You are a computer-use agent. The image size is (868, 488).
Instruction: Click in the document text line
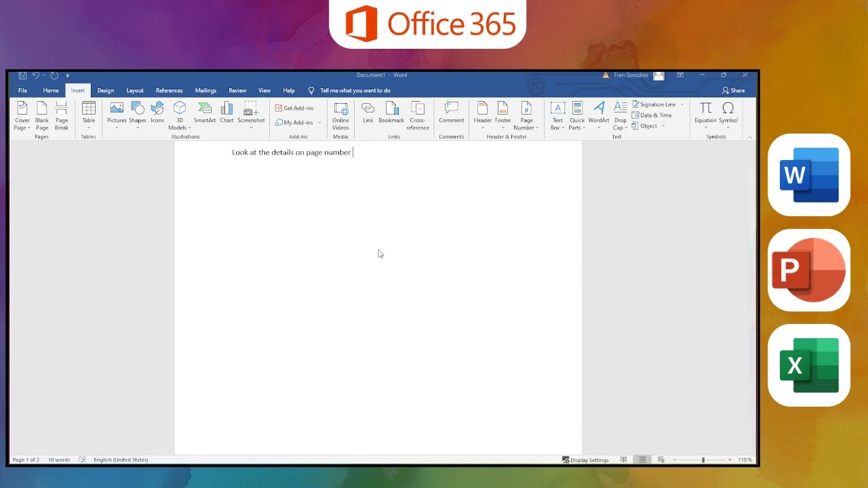click(292, 152)
